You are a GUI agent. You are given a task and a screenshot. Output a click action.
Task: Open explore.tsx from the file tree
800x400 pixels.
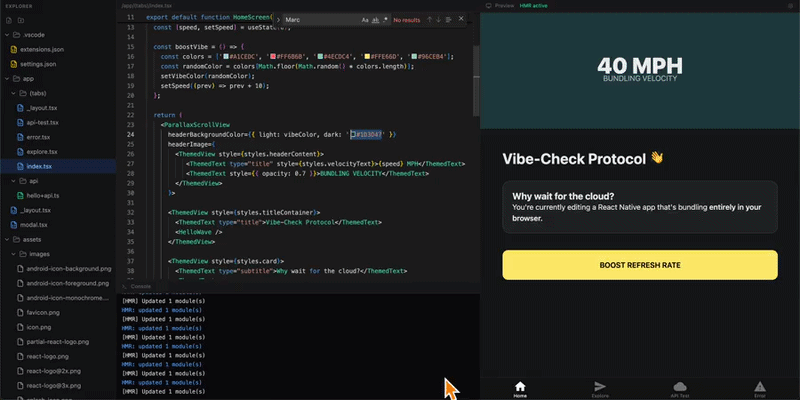click(41, 151)
